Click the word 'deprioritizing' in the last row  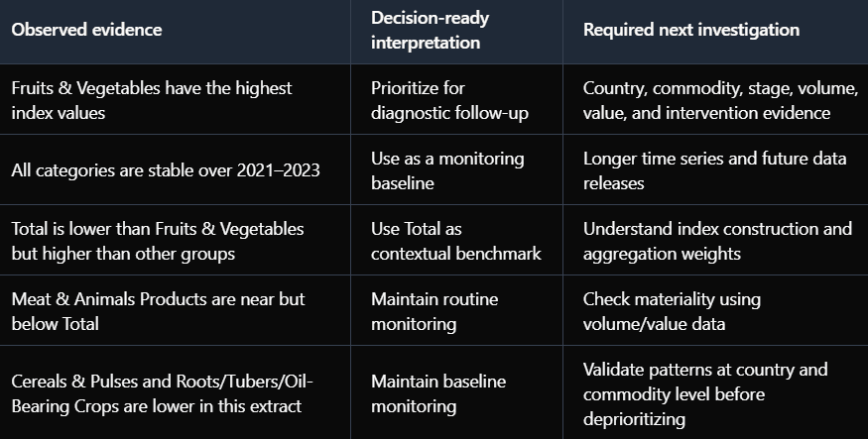(634, 419)
